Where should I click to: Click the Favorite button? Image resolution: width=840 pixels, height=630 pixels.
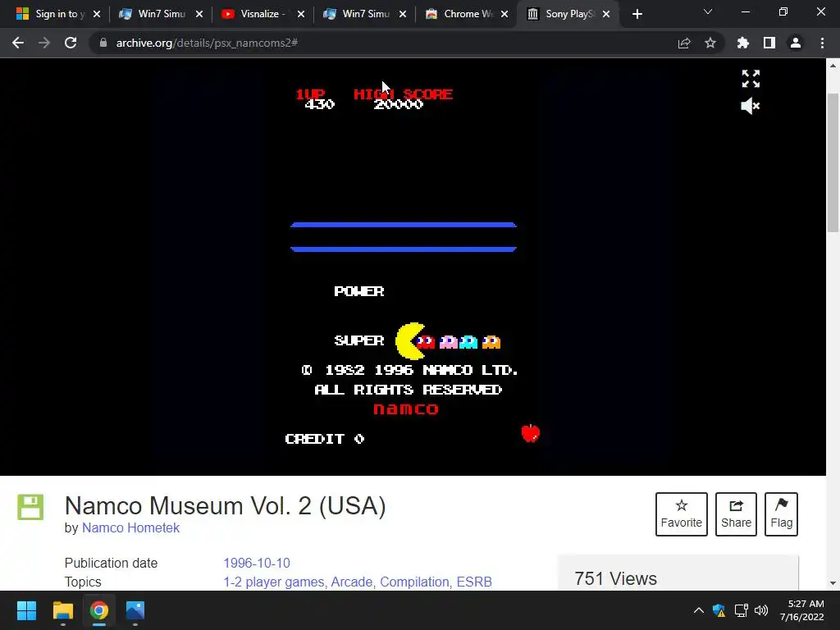pos(682,514)
